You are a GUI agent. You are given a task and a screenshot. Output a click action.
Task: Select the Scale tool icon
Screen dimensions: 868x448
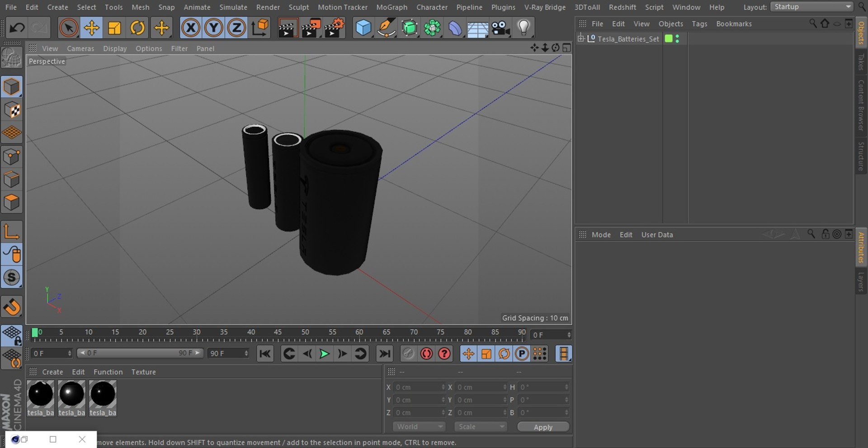[x=114, y=28]
